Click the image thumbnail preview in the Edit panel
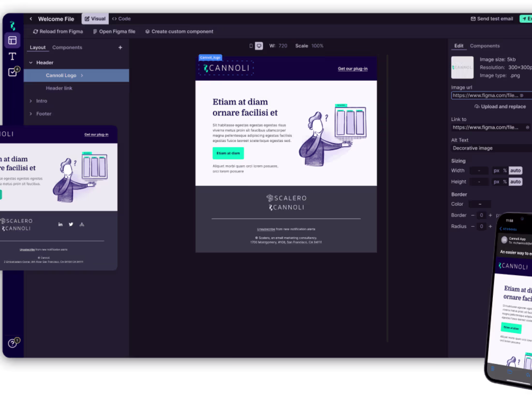The height and width of the screenshot is (399, 532). tap(462, 68)
